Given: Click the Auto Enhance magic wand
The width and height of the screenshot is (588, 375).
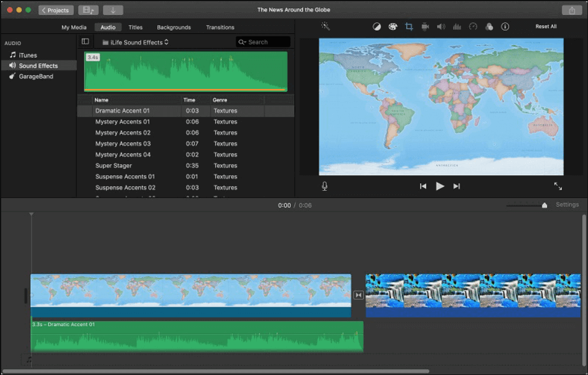Looking at the screenshot, I should [325, 26].
